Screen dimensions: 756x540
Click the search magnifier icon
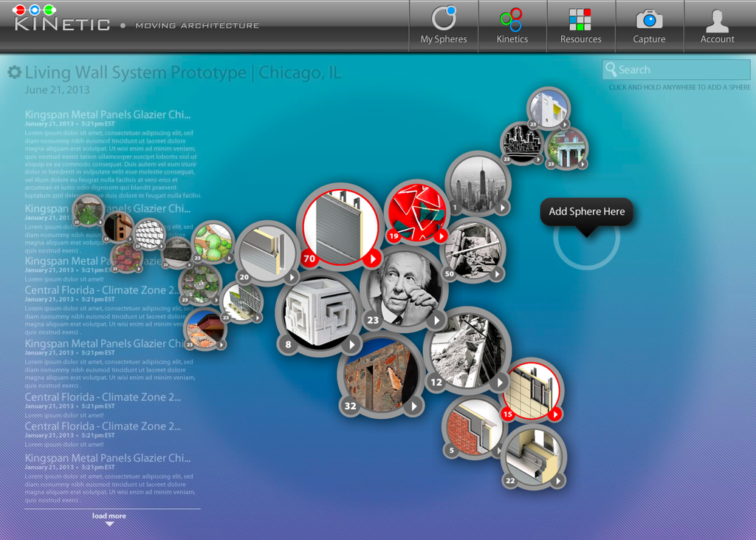point(611,69)
